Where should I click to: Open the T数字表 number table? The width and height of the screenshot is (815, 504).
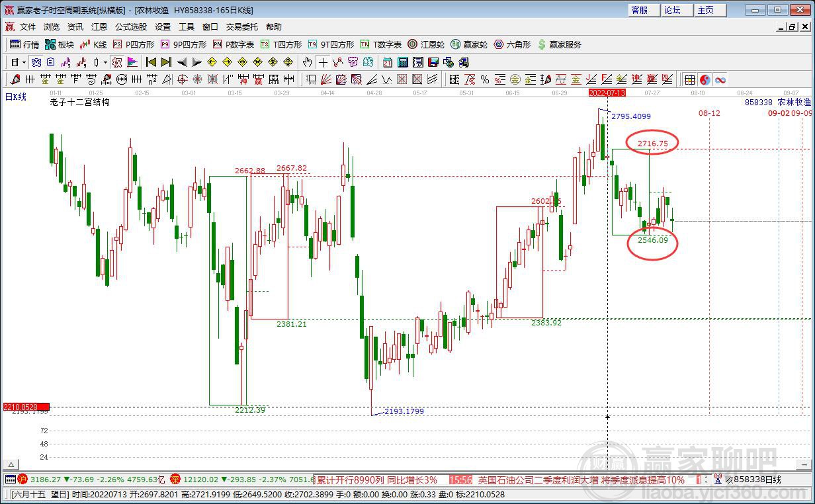click(381, 44)
